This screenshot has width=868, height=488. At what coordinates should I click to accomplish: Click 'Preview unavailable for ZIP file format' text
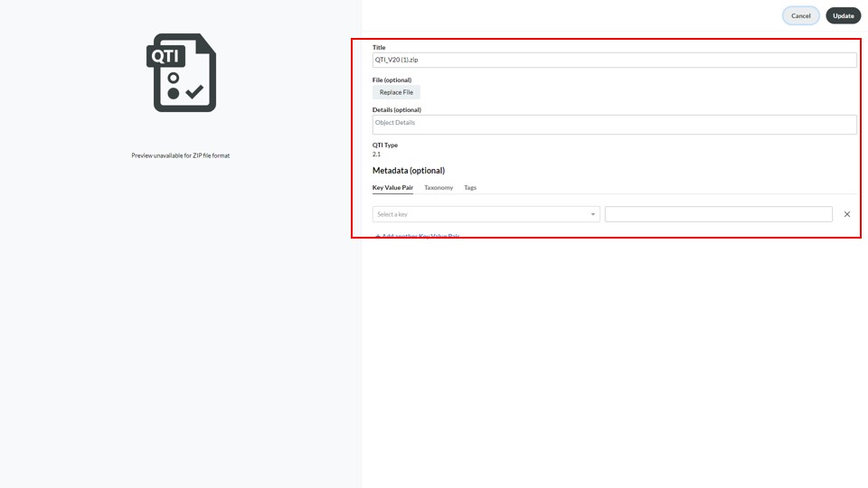point(181,155)
